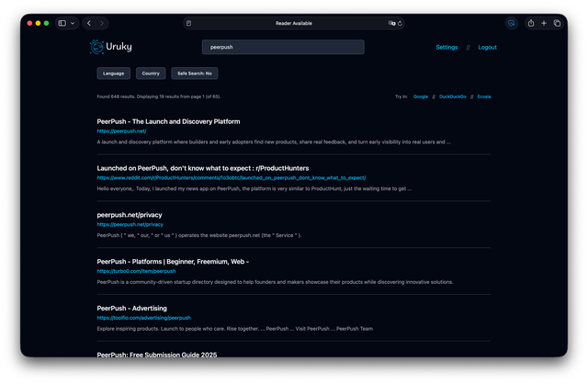Click the Uruky logo icon
The image size is (588, 384).
point(96,47)
